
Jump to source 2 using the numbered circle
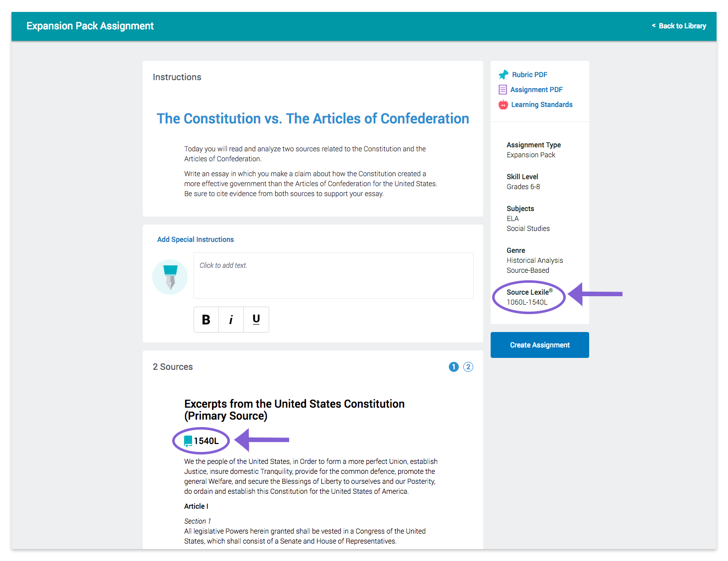click(x=468, y=367)
